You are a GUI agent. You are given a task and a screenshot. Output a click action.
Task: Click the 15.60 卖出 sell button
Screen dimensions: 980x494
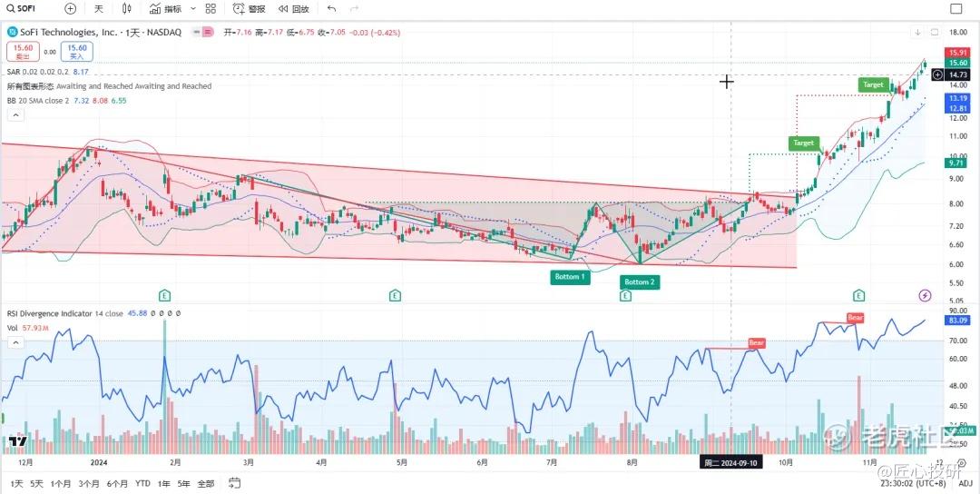[x=23, y=51]
